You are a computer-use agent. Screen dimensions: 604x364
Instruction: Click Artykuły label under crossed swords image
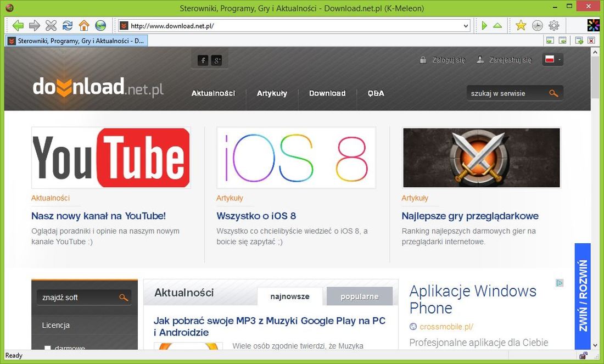point(415,198)
